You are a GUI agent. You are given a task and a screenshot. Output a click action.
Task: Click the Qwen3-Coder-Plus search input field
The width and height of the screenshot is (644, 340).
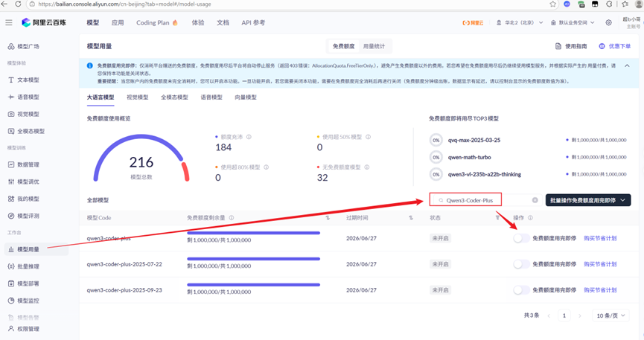click(485, 200)
